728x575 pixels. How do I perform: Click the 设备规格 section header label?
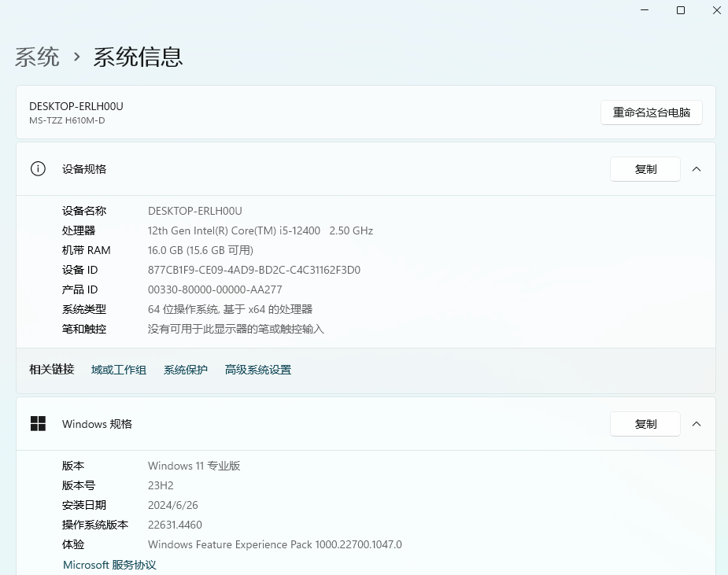[84, 169]
